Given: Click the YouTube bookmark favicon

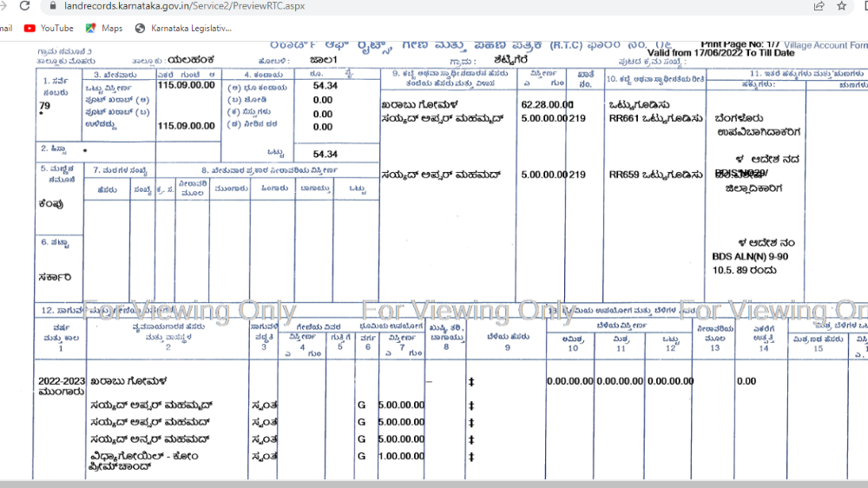Looking at the screenshot, I should click(x=30, y=28).
